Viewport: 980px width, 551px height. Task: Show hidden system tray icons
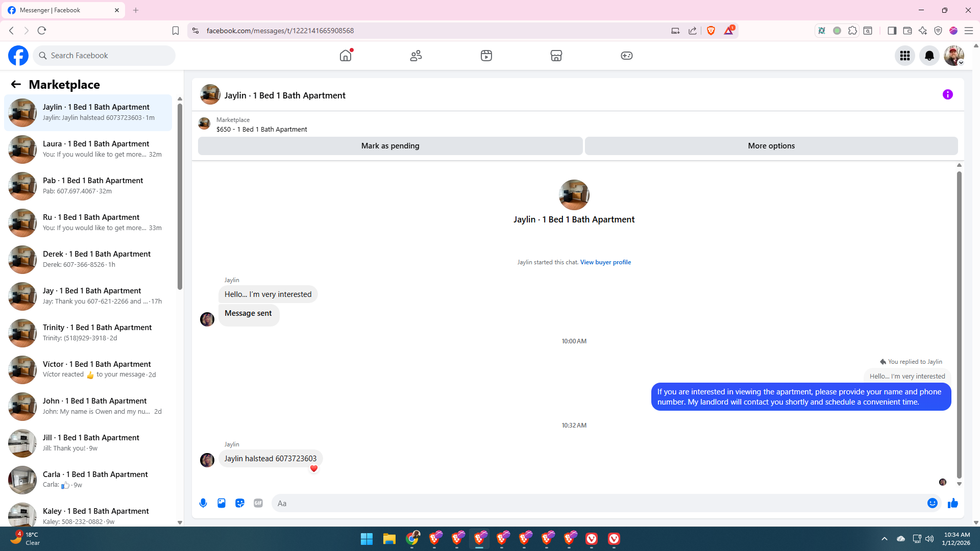click(884, 539)
